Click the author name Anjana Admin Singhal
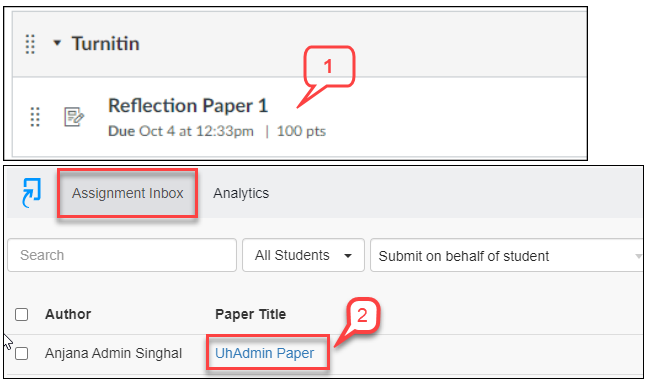Image resolution: width=658 pixels, height=388 pixels. [x=113, y=353]
